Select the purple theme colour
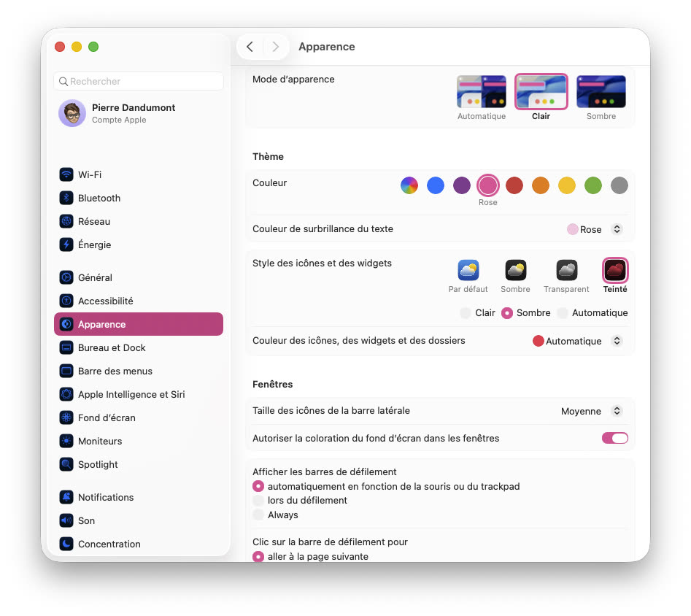Screen dimensions: 691x616 pyautogui.click(x=462, y=185)
